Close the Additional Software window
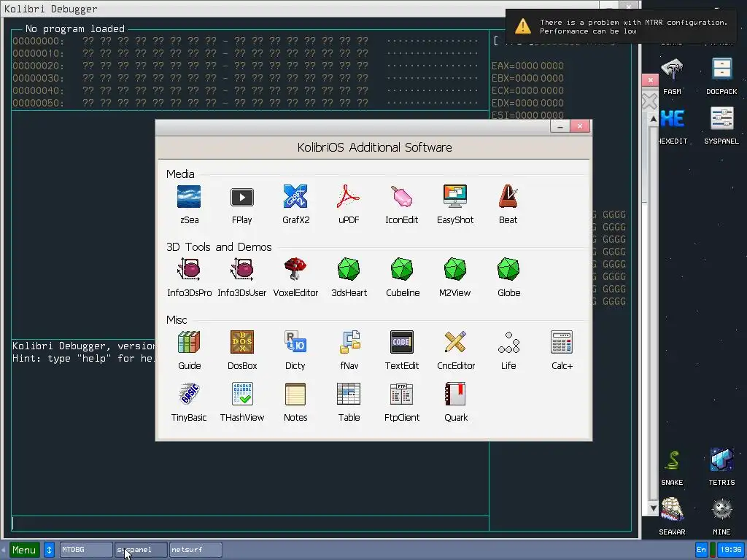The image size is (747, 560). click(580, 126)
